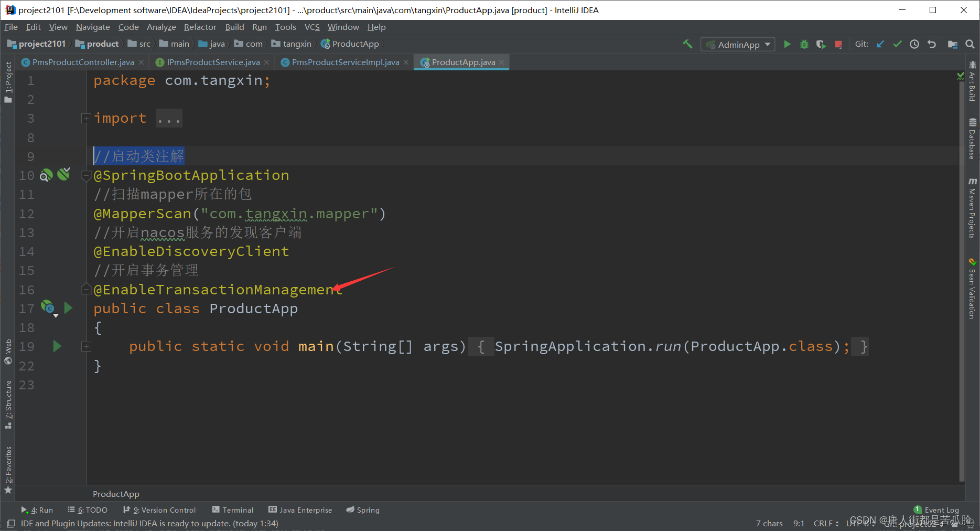Click project2101 in navigation breadcrumb

37,44
